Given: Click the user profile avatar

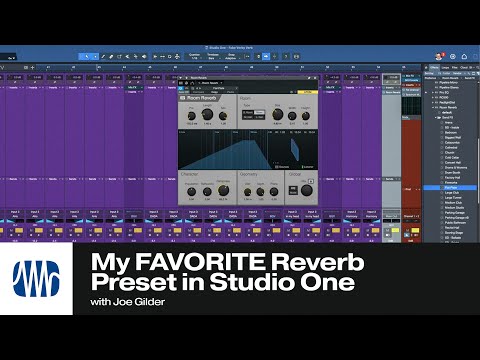Looking at the screenshot, I should click(439, 57).
